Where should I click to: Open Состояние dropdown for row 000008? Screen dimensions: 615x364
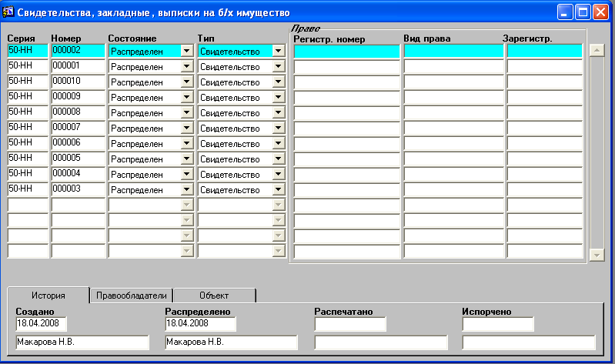point(187,112)
